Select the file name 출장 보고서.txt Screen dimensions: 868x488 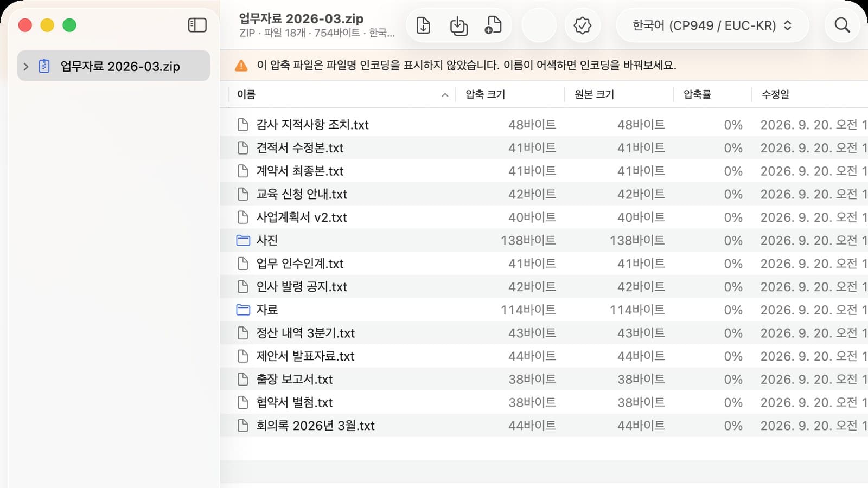click(x=295, y=379)
